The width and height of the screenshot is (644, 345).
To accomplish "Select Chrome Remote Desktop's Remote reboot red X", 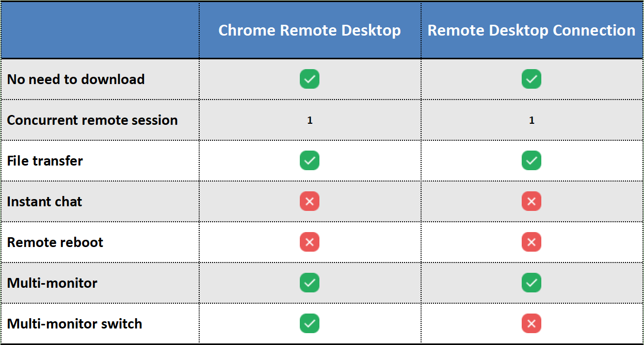I will point(310,242).
